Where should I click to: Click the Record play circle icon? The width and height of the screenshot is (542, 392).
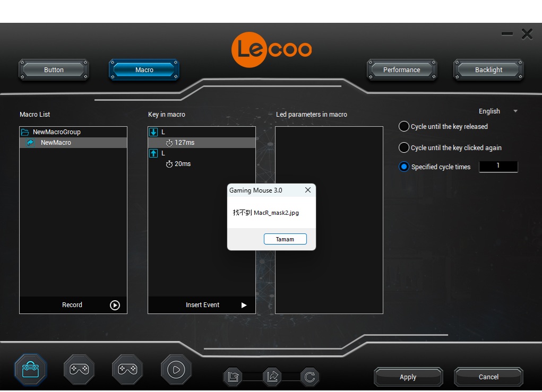click(x=115, y=305)
